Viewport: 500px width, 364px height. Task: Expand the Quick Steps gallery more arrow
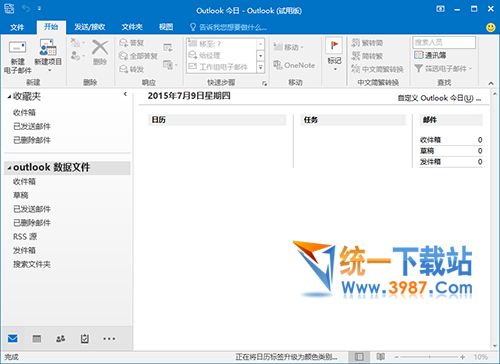[x=261, y=67]
